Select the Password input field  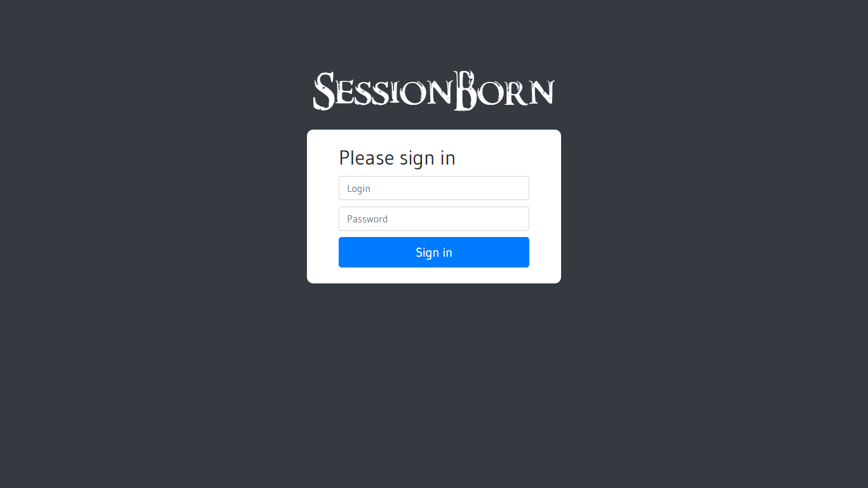coord(434,219)
